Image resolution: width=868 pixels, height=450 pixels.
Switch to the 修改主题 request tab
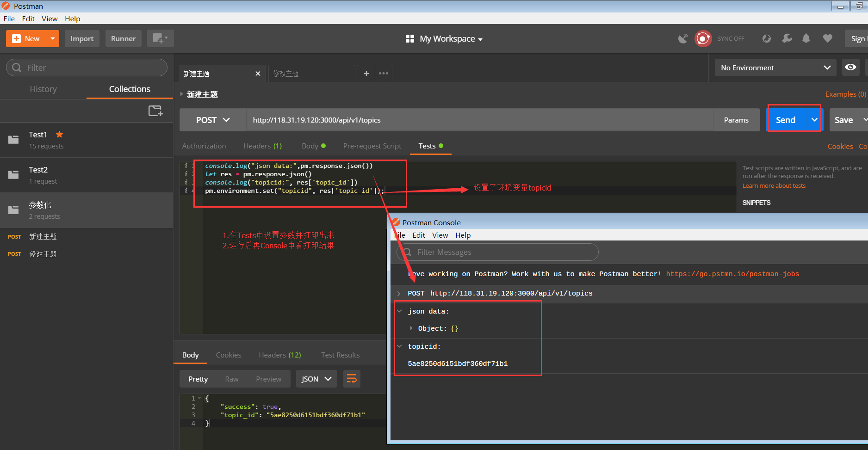tap(311, 74)
